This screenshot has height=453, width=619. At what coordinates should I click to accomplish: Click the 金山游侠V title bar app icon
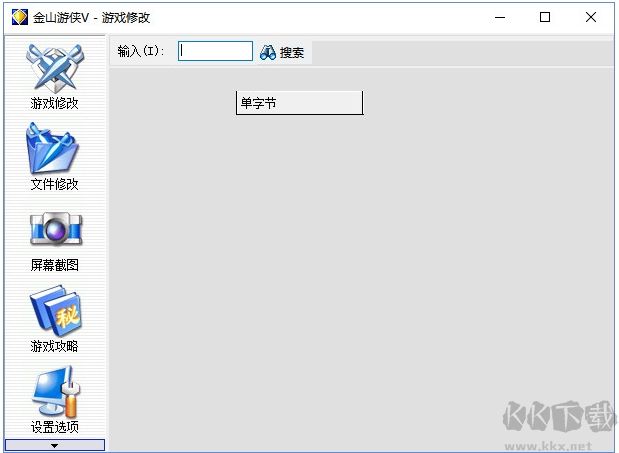(19, 17)
